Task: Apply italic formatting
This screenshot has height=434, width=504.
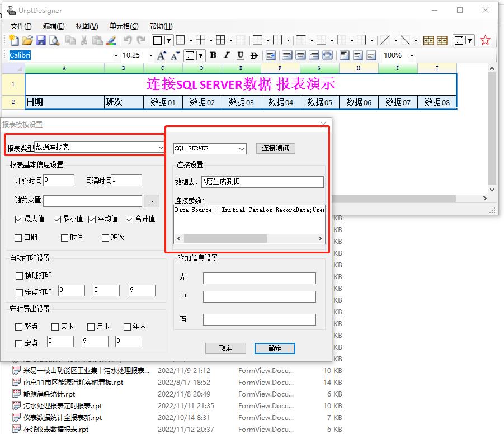Action: click(x=227, y=55)
